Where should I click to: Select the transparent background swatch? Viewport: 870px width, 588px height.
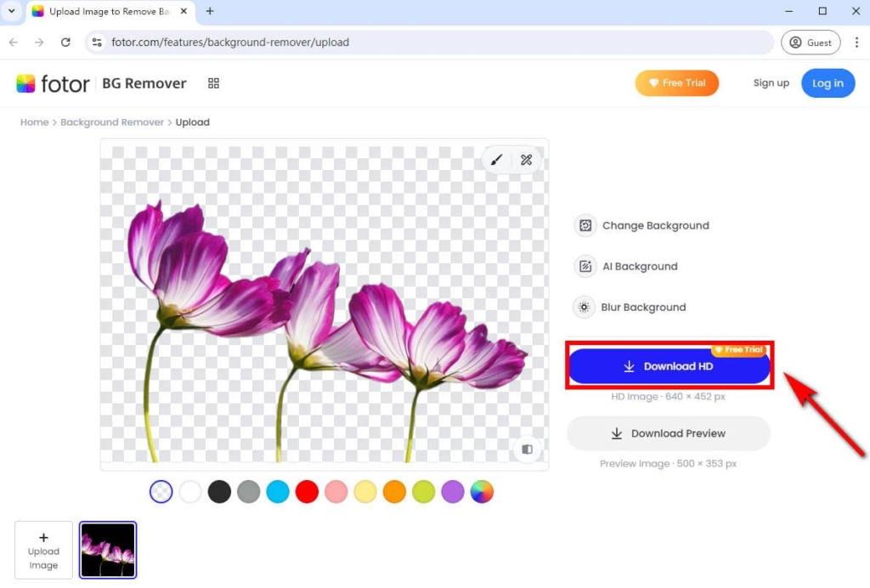pos(161,491)
